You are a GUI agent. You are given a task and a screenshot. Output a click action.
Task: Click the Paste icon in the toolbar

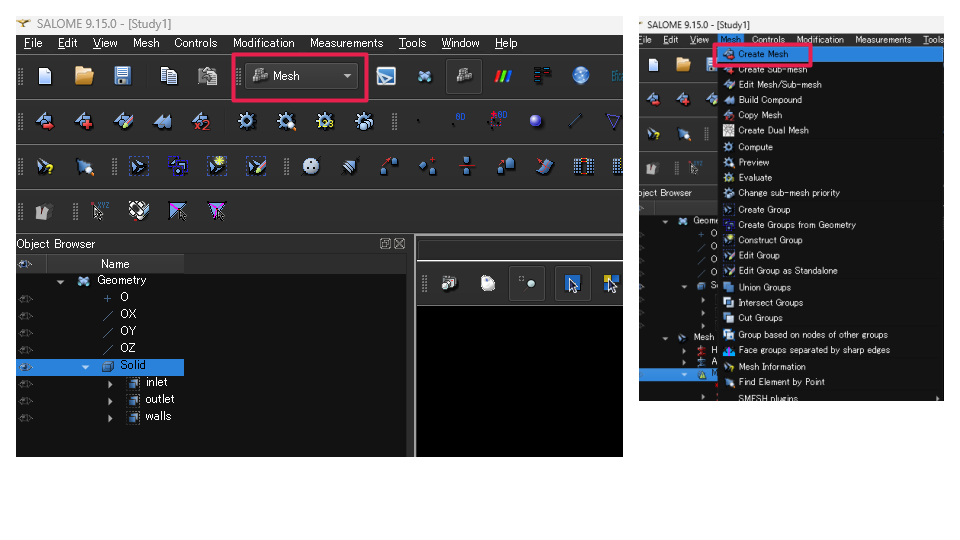click(207, 76)
